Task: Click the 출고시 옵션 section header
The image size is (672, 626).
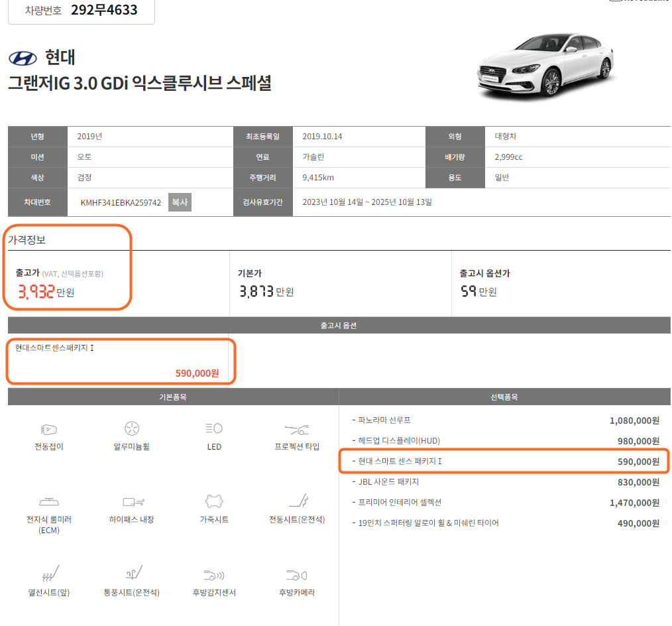Action: click(339, 326)
